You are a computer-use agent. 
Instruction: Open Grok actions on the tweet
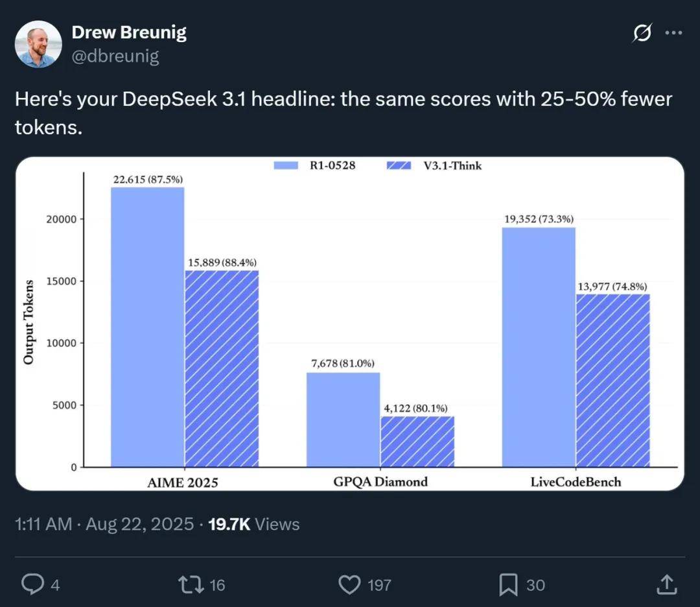[641, 32]
